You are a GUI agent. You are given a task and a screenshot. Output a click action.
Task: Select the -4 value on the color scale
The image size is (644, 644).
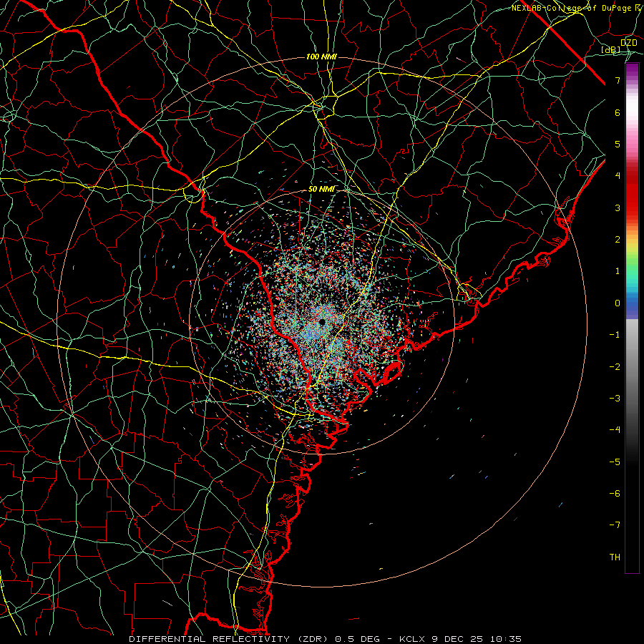tap(615, 430)
